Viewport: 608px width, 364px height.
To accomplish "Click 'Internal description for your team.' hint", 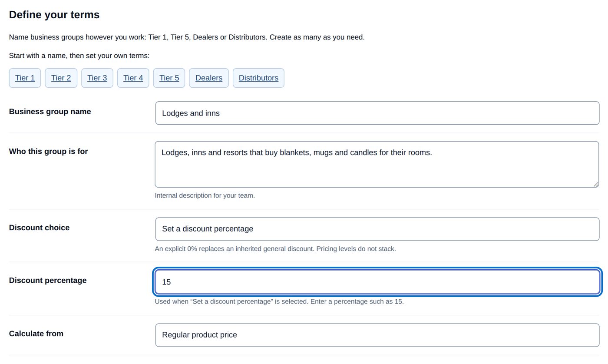I will click(205, 195).
